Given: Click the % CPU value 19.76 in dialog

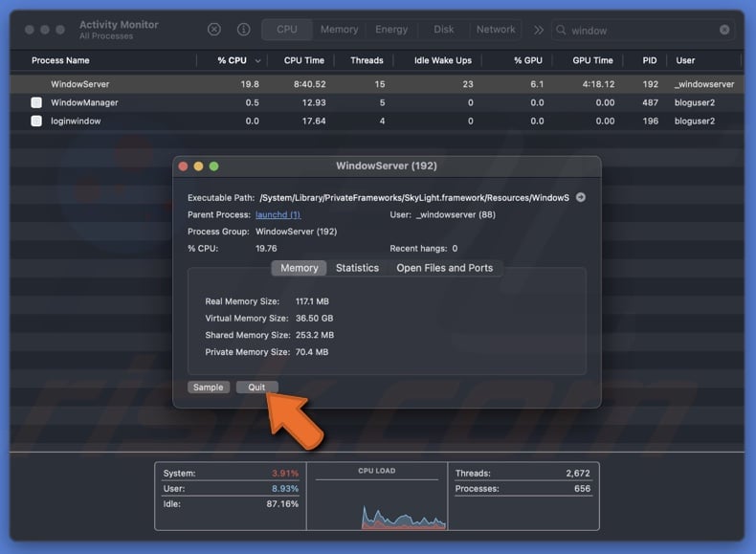Looking at the screenshot, I should 266,249.
